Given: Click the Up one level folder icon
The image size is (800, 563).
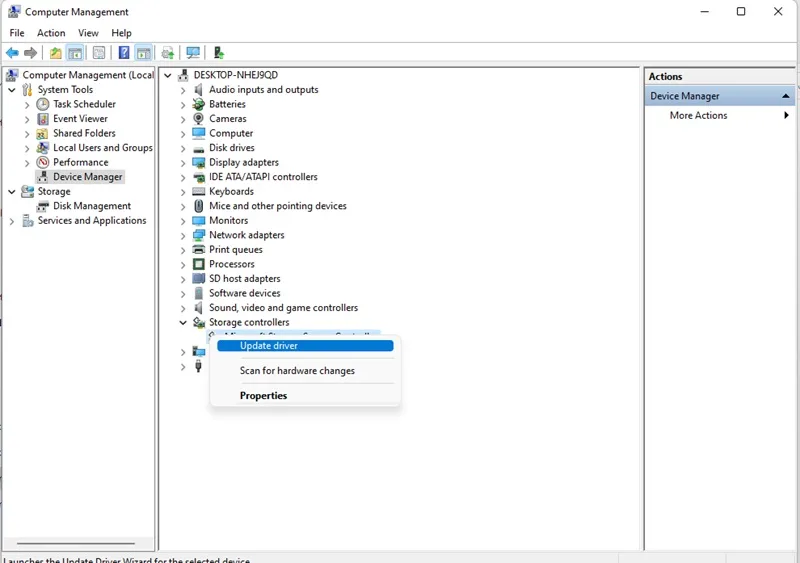Looking at the screenshot, I should pyautogui.click(x=55, y=53).
